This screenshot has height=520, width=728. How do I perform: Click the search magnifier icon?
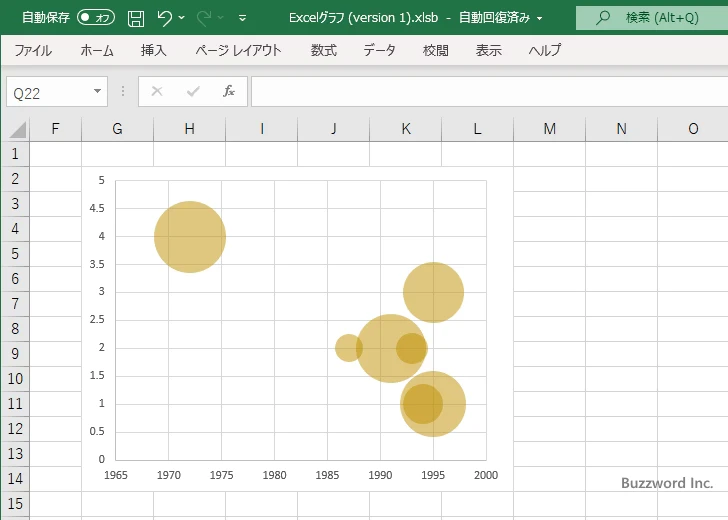(603, 18)
